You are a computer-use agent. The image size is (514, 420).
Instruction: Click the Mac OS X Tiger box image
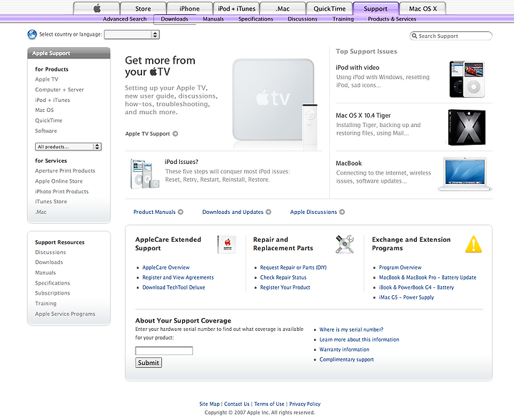click(467, 127)
